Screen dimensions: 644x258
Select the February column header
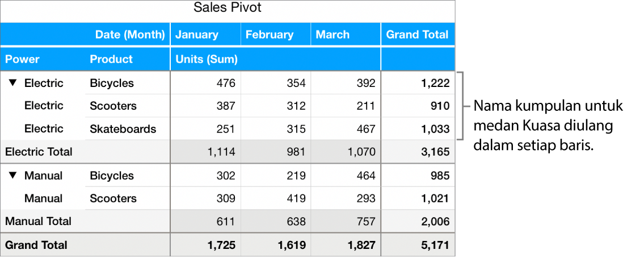pos(270,35)
